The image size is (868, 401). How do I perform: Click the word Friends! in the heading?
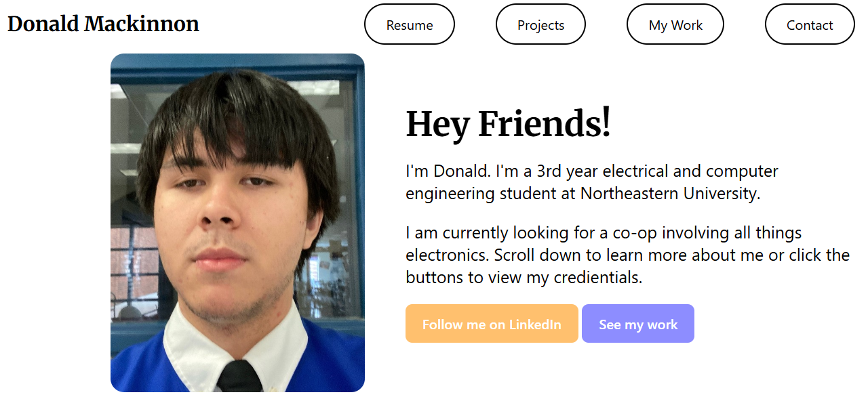pos(545,125)
